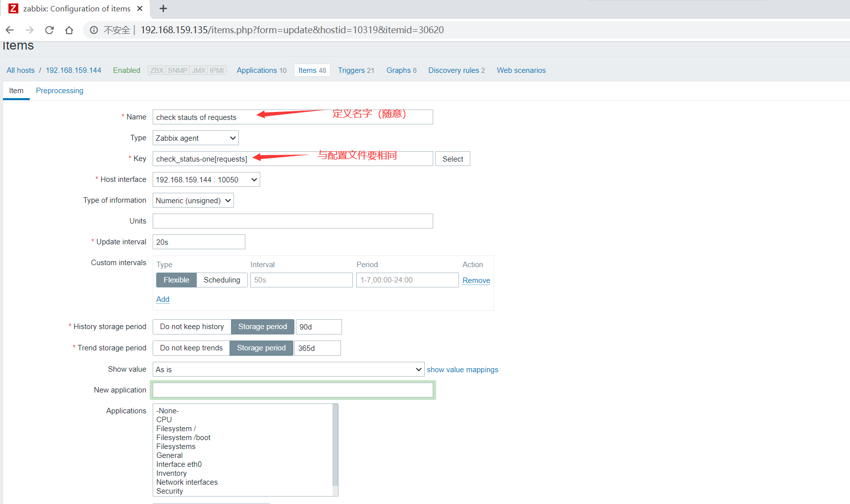Image resolution: width=850 pixels, height=504 pixels.
Task: Click the JMX availability indicator
Action: 199,70
